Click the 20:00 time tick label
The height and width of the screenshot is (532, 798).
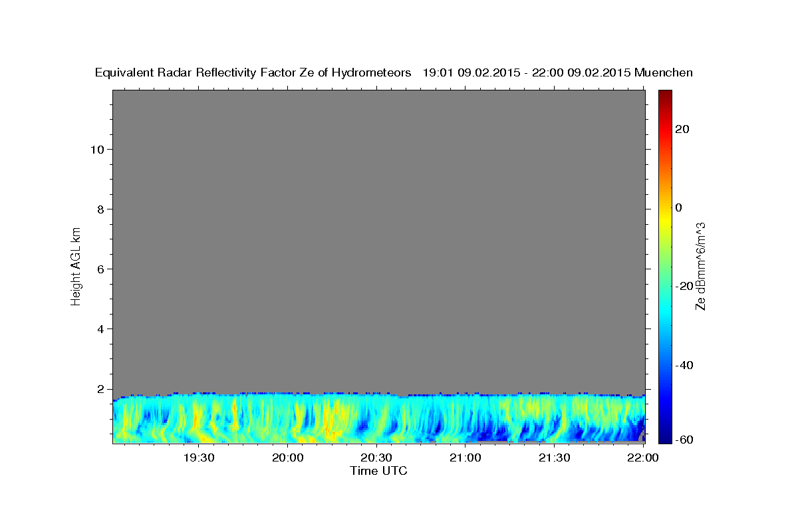(x=288, y=458)
